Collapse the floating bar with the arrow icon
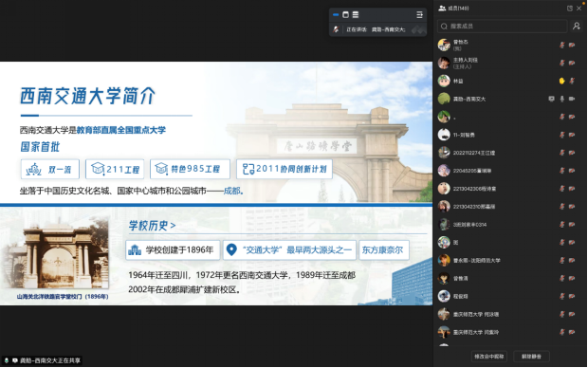Image resolution: width=588 pixels, height=368 pixels. click(419, 14)
